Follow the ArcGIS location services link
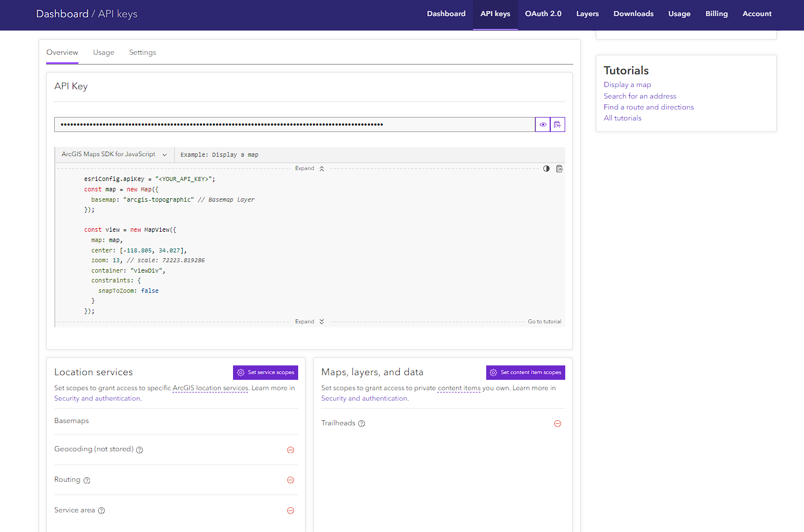Viewport: 804px width, 532px height. tap(211, 388)
